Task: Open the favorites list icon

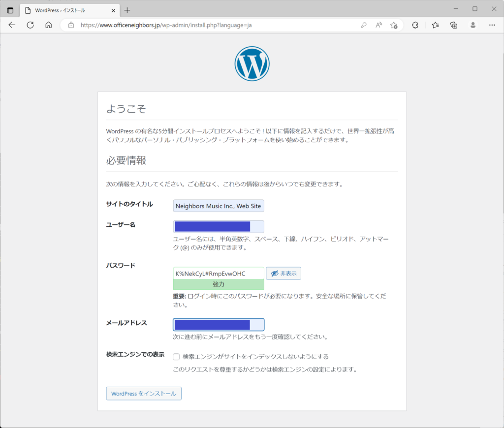Action: [x=435, y=25]
